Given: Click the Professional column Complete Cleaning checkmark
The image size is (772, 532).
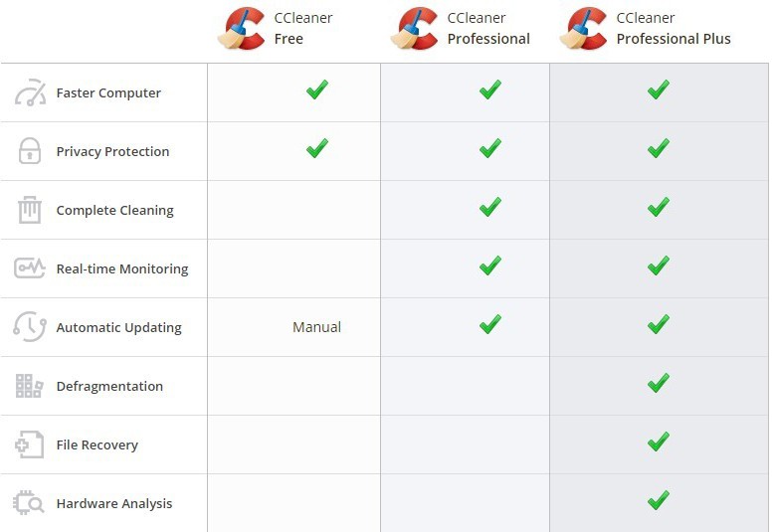Looking at the screenshot, I should (490, 207).
